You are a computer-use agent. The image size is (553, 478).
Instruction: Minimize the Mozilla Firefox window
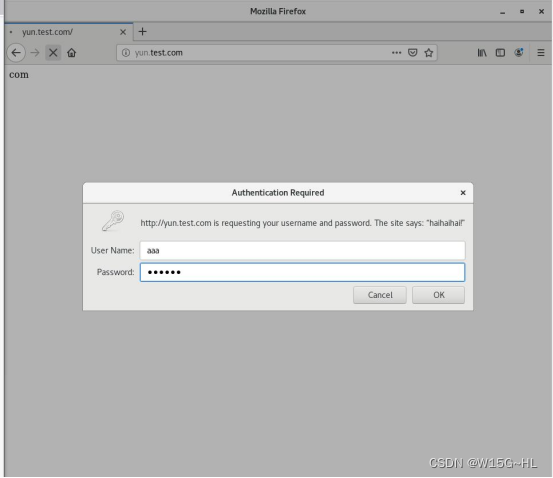[x=502, y=12]
